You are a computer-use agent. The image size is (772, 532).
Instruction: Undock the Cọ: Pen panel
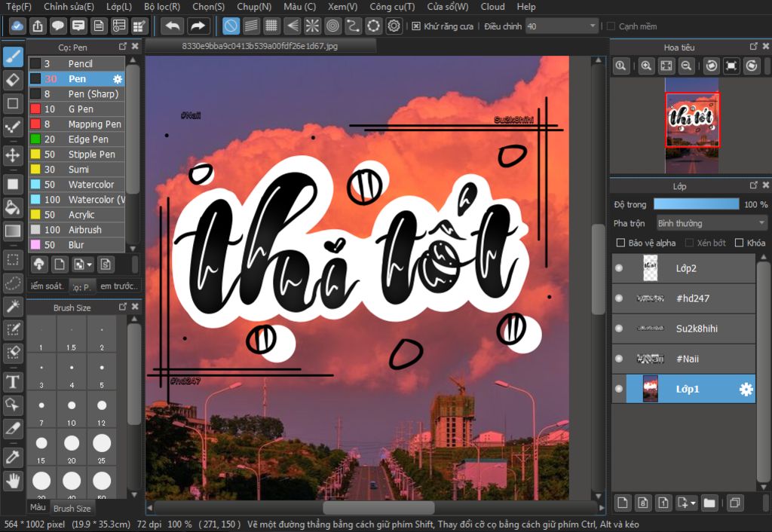(x=123, y=46)
